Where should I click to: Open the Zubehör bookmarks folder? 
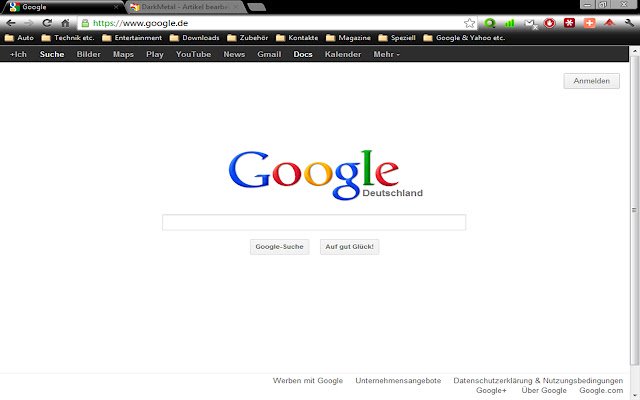click(x=248, y=38)
